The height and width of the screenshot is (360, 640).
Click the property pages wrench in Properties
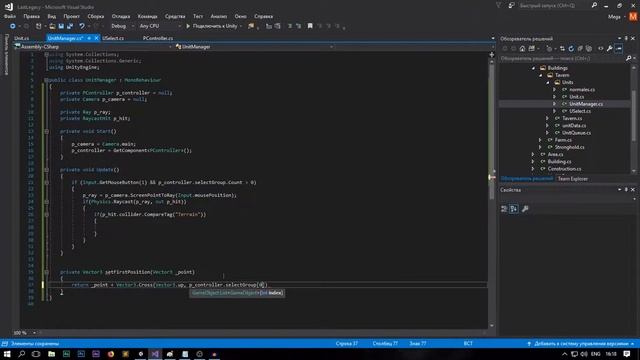tap(525, 209)
